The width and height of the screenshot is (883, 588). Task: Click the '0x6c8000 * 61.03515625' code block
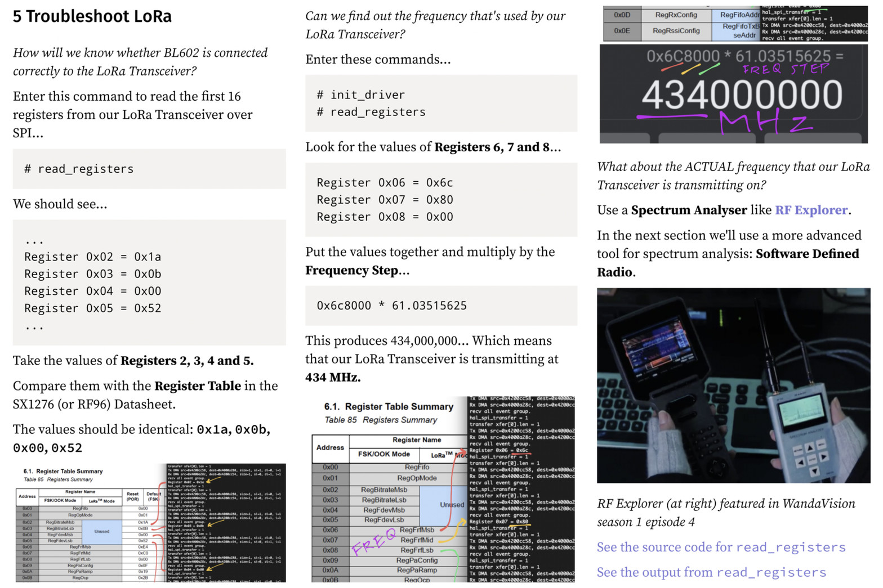(391, 306)
